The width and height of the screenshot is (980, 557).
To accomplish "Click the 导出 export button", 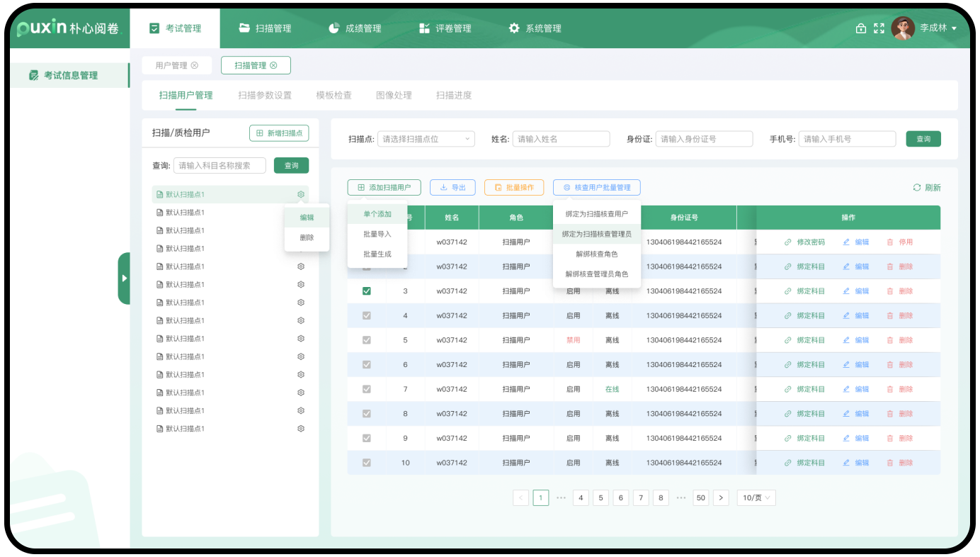I will (x=452, y=188).
